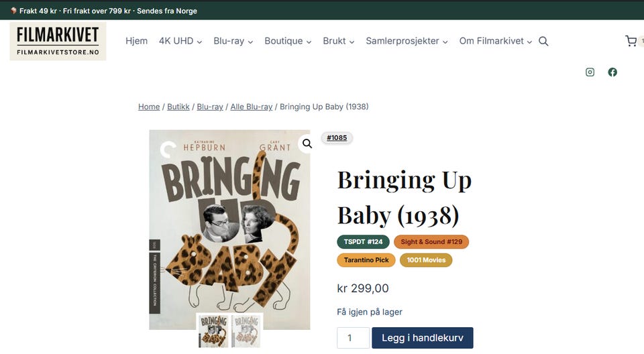Screen dimensions: 644x354
Task: Expand the Blu-ray dropdown menu
Action: pyautogui.click(x=233, y=42)
